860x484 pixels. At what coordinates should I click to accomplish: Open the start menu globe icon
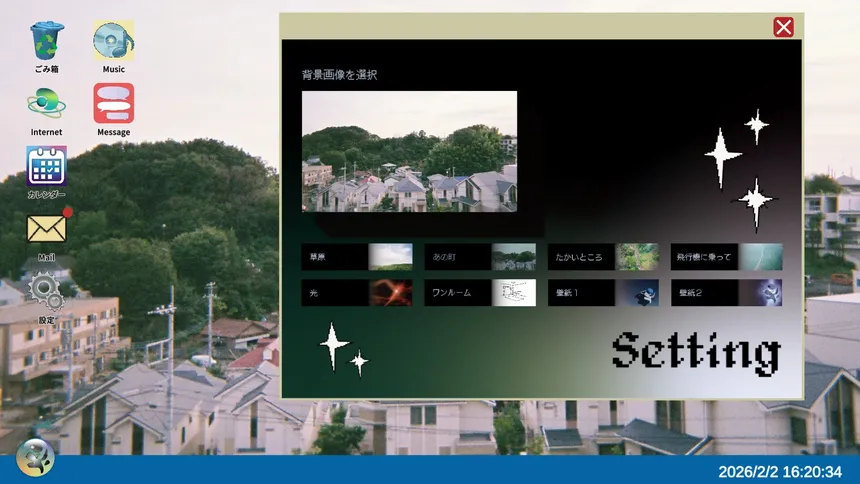click(33, 456)
